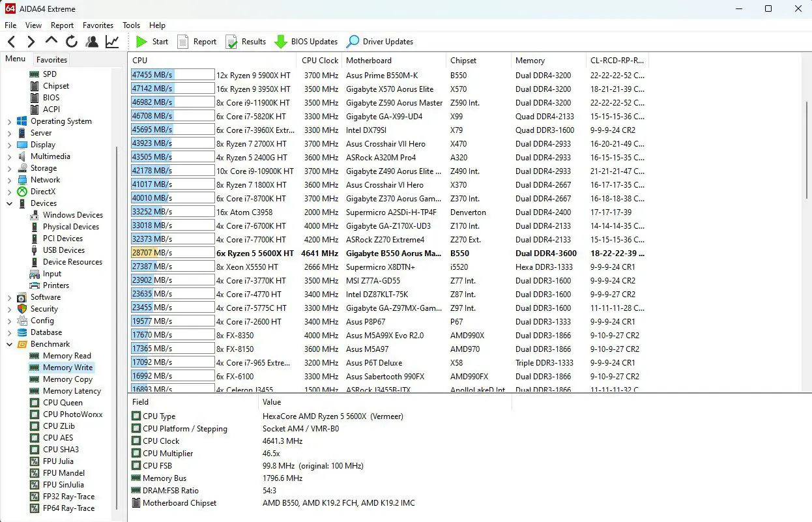Click the FPU SinJulia benchmark icon
The height and width of the screenshot is (522, 812).
click(35, 485)
